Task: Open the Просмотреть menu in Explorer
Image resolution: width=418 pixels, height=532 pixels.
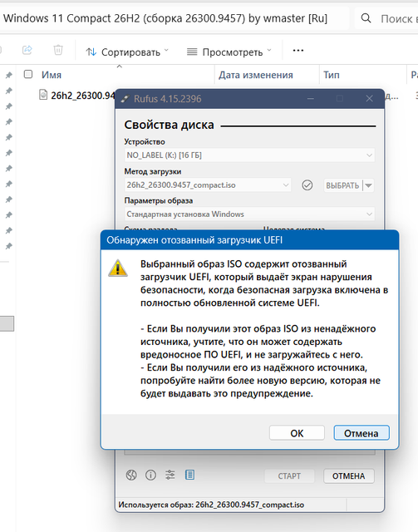Action: tap(229, 52)
